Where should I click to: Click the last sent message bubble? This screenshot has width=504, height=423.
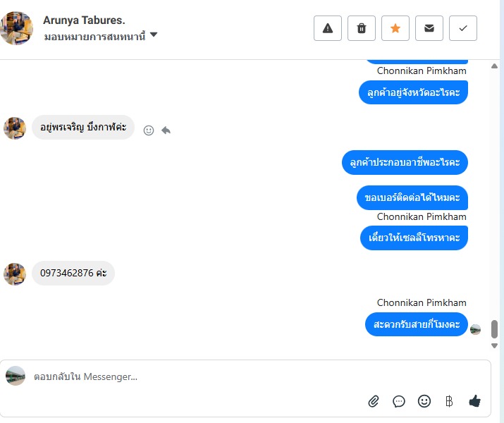tap(417, 324)
